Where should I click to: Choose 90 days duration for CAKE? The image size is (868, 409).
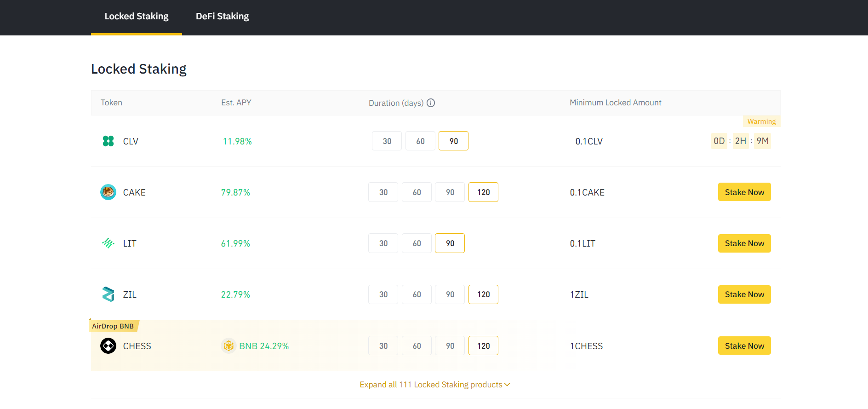(450, 192)
